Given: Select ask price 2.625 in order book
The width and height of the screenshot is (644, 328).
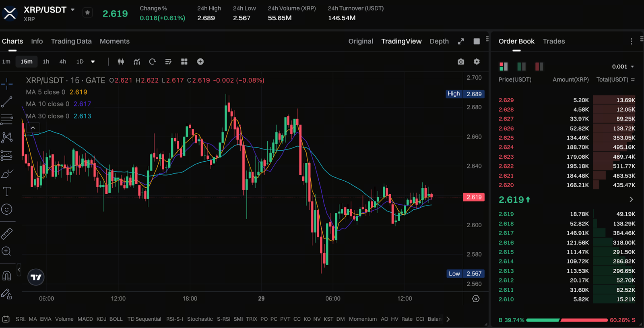Looking at the screenshot, I should (506, 138).
